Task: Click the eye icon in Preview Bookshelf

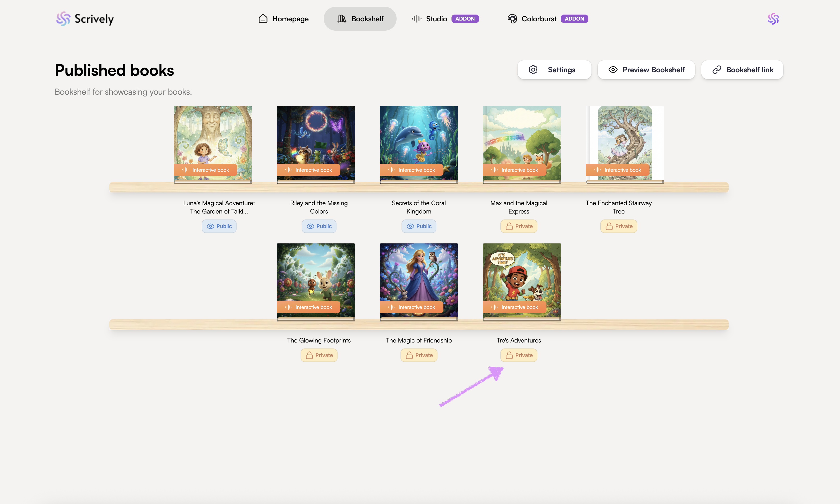Action: coord(613,70)
